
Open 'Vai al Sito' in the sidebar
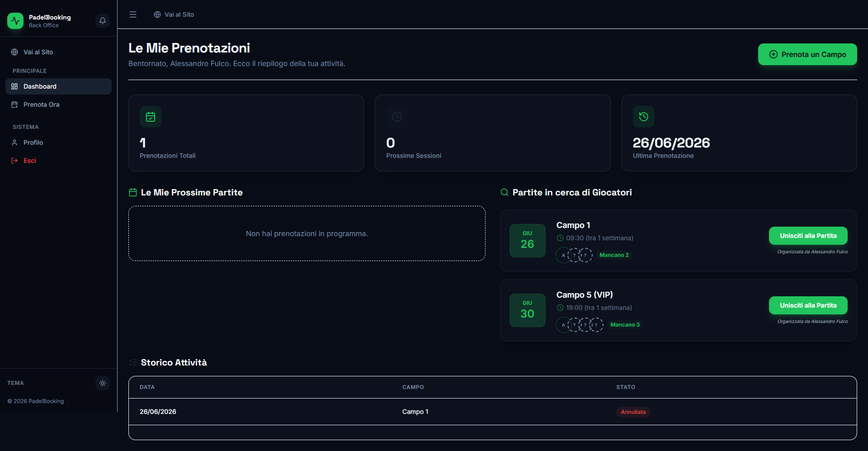point(58,52)
